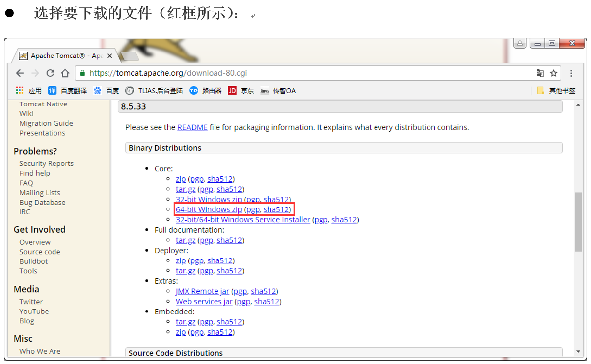
Task: Download the Embedded tar.gz link
Action: click(185, 322)
